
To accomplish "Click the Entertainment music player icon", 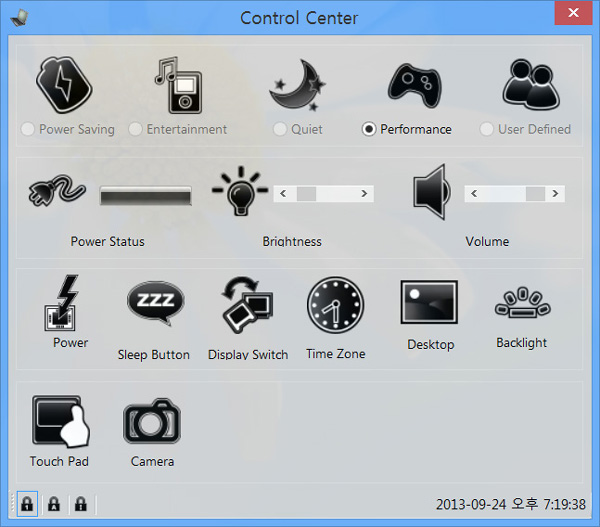I will [x=178, y=85].
